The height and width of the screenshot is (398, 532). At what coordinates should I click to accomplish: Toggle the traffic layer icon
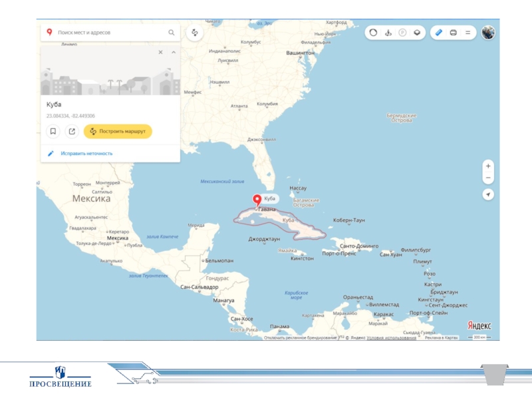click(373, 32)
